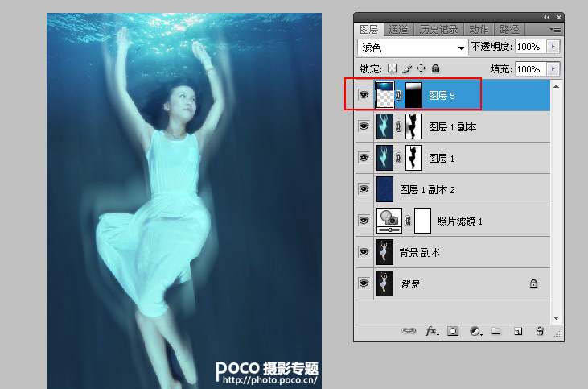
Task: Open blend mode dropdown 滤色
Action: (413, 48)
